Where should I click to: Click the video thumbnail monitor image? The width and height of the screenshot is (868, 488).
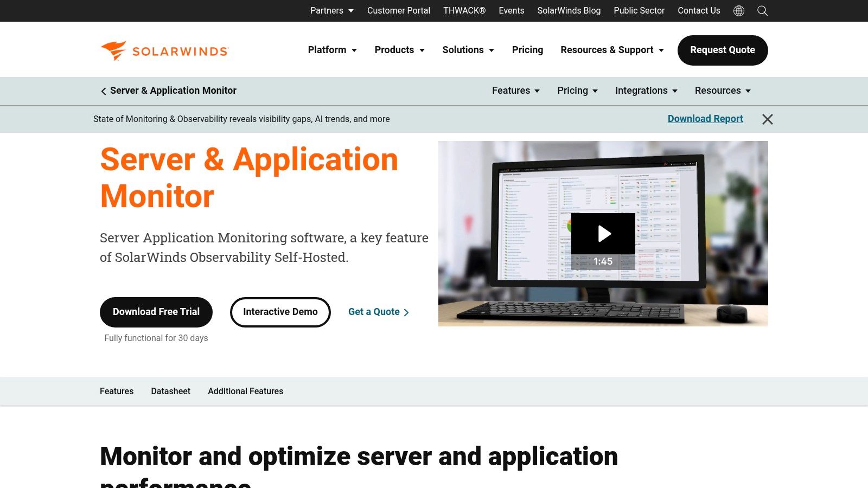(603, 234)
